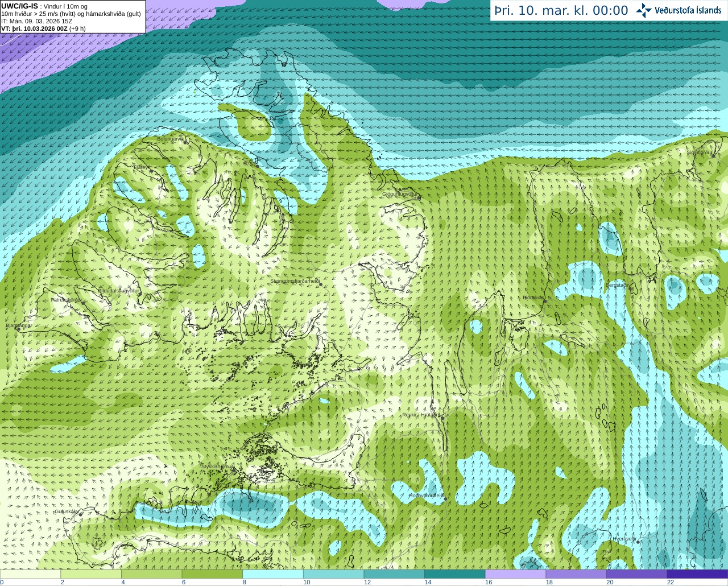Viewport: 728px width, 586px height.
Task: Click the Veðurstofa Íslands logo icon
Action: pyautogui.click(x=644, y=10)
